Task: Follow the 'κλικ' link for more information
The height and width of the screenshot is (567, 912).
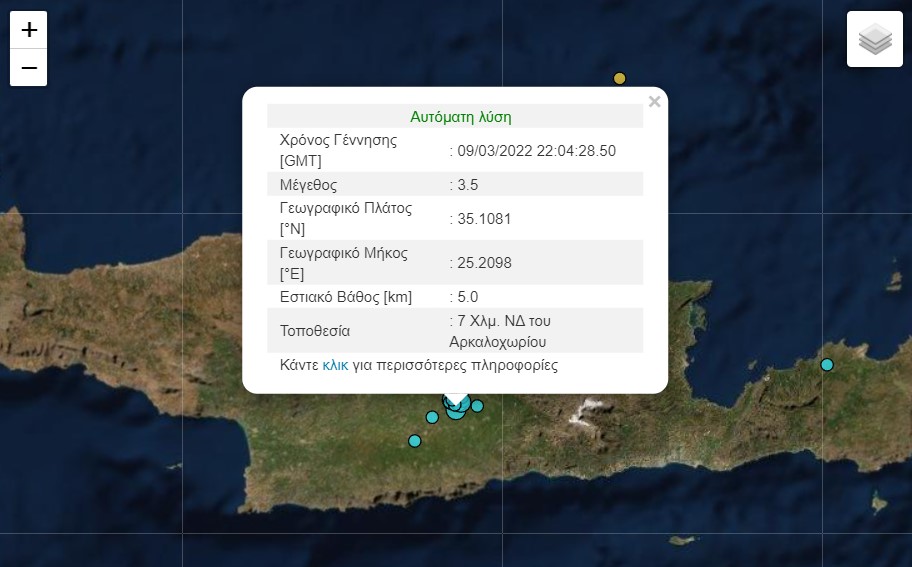Action: pos(335,365)
